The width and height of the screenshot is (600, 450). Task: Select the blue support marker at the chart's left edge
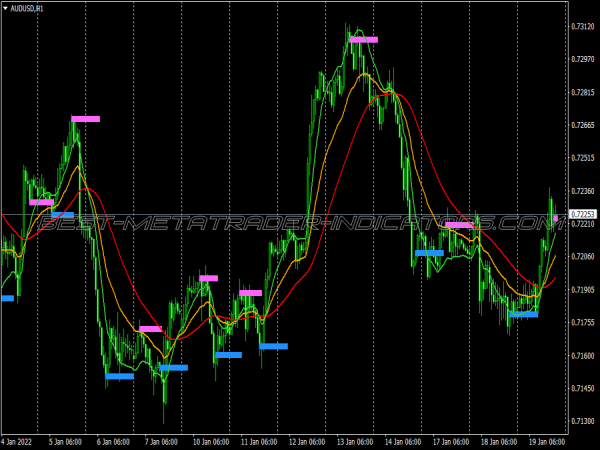pyautogui.click(x=7, y=298)
